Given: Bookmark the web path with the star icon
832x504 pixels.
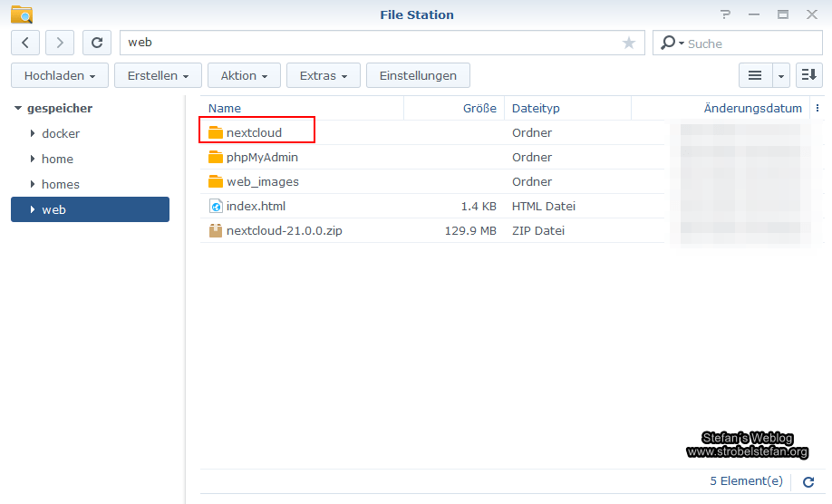Looking at the screenshot, I should click(x=629, y=43).
